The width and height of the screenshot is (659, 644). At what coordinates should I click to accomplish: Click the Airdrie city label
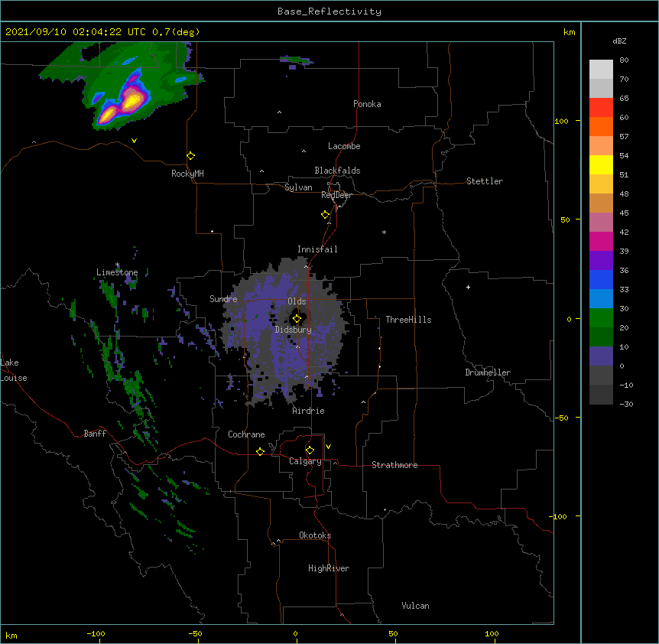(309, 411)
